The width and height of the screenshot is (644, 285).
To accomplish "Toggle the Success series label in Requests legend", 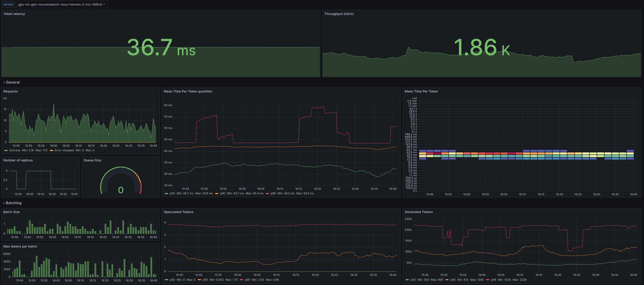I will (15, 150).
